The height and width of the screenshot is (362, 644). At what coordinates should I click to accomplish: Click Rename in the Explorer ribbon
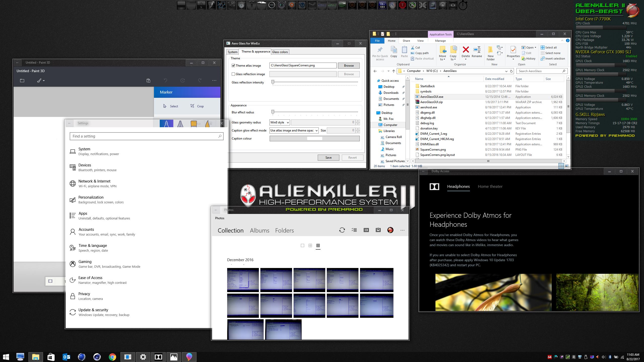coord(477,52)
